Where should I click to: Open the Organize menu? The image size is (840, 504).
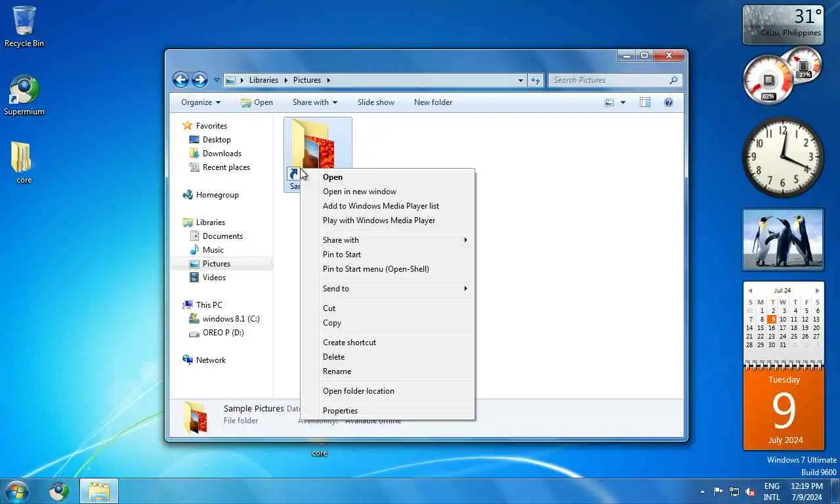coord(201,102)
